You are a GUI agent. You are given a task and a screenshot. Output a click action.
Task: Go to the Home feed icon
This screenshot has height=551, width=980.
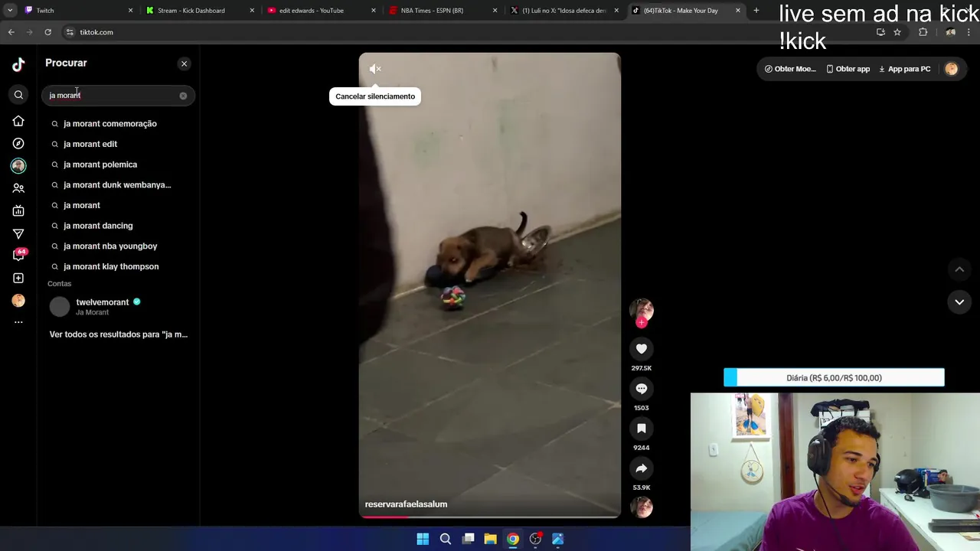[x=18, y=121]
